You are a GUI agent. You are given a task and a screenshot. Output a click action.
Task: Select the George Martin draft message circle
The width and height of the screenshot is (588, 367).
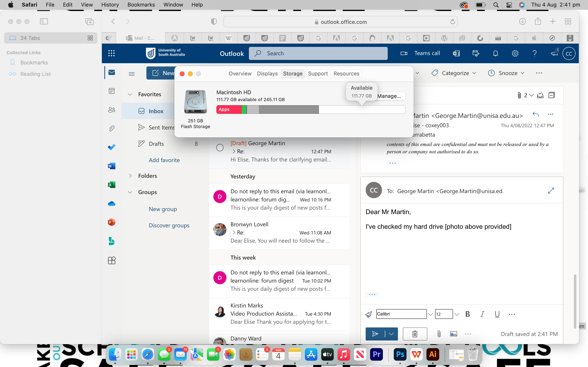220,148
